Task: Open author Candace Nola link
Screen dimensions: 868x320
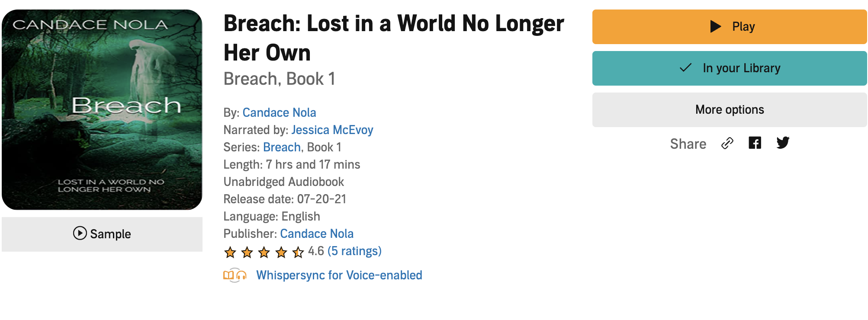Action: pos(279,112)
